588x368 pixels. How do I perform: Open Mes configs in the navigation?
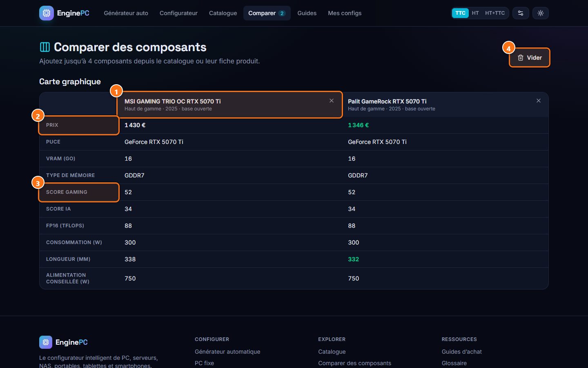(345, 13)
